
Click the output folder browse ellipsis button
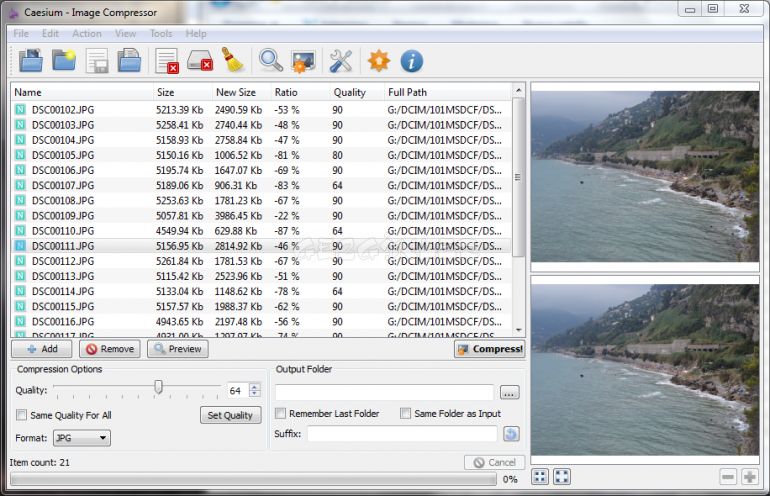click(509, 393)
